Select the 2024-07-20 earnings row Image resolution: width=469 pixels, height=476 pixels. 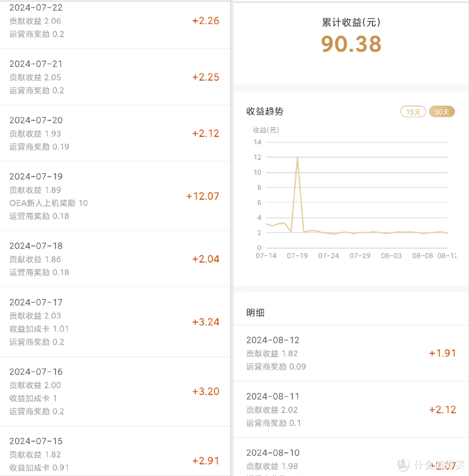115,133
